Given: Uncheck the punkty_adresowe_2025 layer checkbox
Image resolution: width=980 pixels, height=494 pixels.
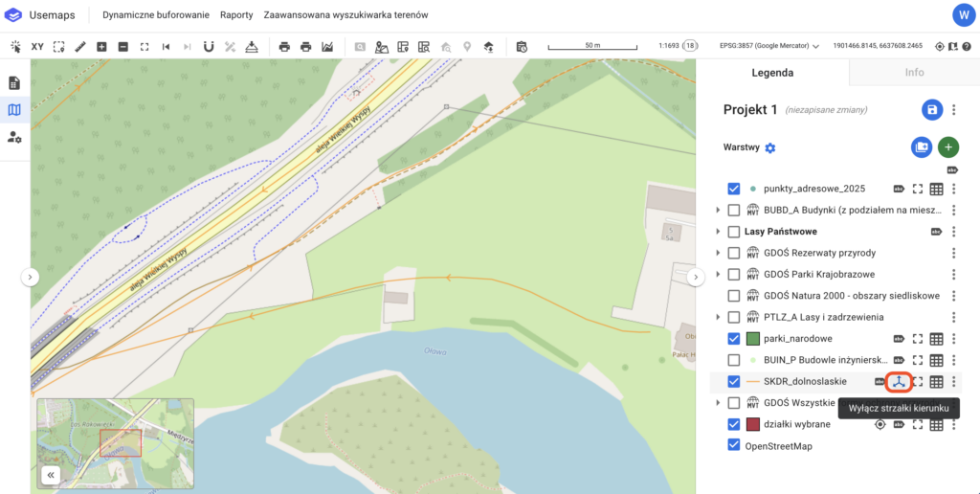Looking at the screenshot, I should [734, 189].
